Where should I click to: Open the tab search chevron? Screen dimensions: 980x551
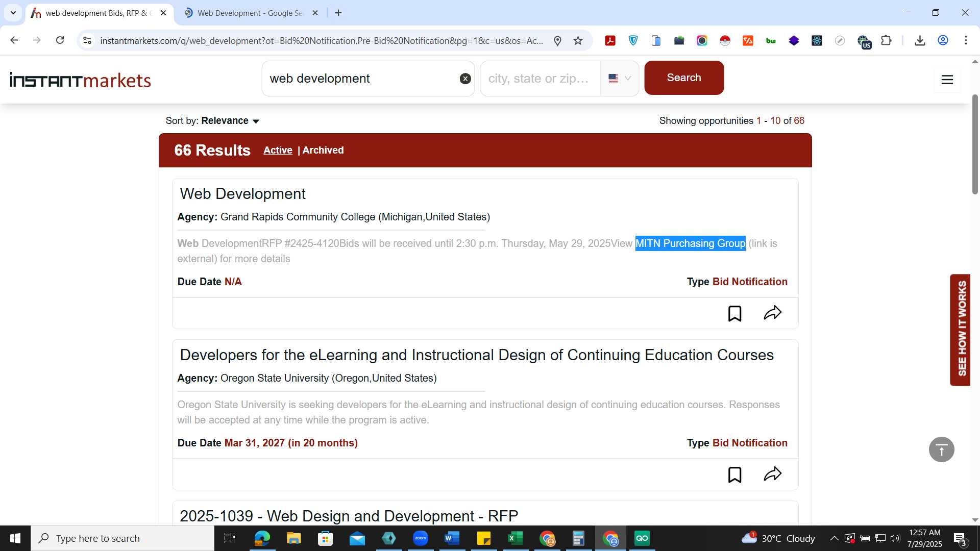click(x=13, y=13)
